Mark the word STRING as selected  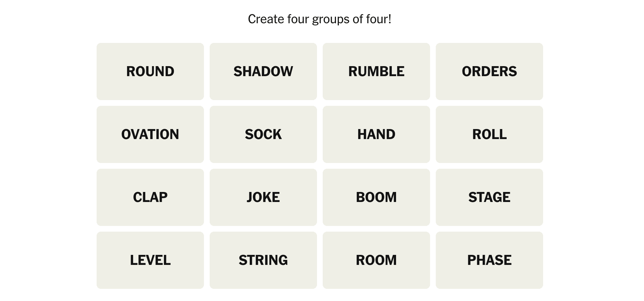pyautogui.click(x=263, y=260)
